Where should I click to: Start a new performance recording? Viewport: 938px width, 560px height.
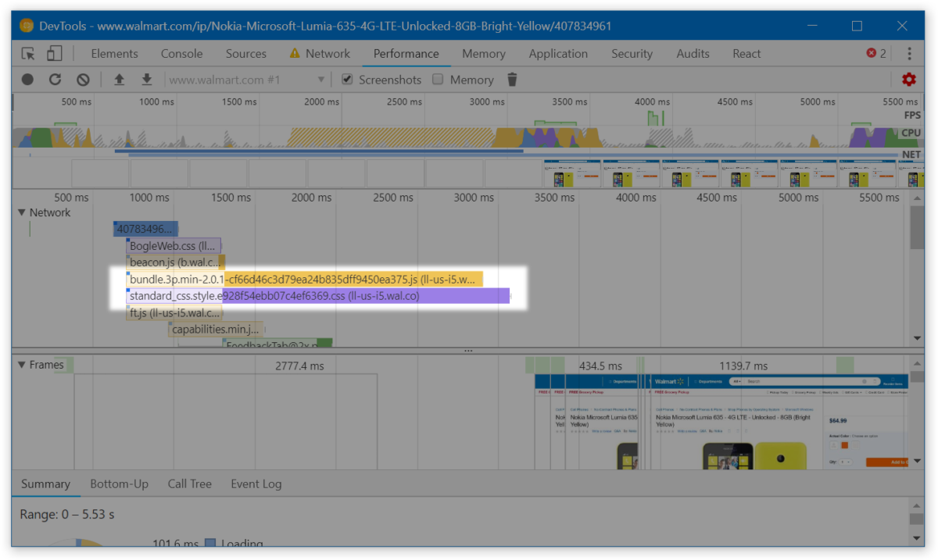[x=27, y=79]
